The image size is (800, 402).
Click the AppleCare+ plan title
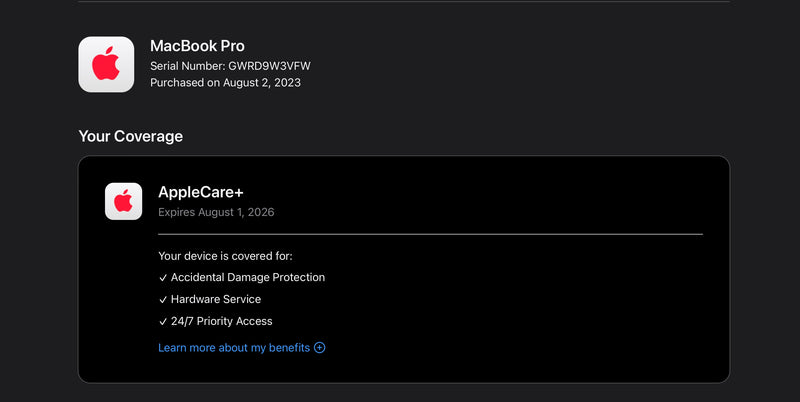pyautogui.click(x=201, y=192)
